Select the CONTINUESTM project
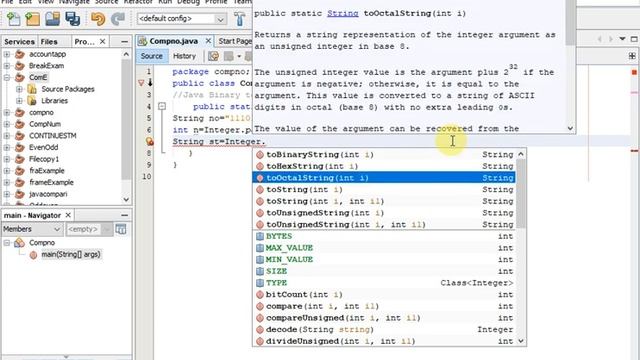 click(x=53, y=136)
